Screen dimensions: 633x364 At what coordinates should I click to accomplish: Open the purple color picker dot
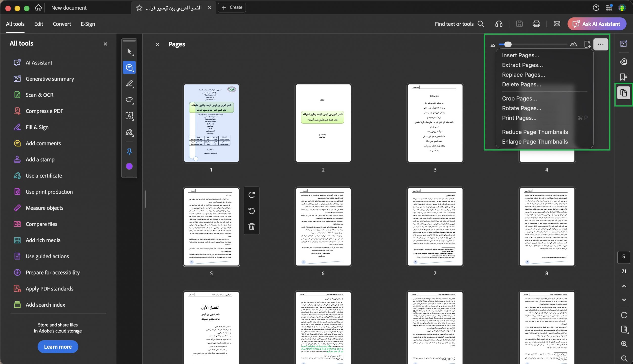tap(129, 166)
